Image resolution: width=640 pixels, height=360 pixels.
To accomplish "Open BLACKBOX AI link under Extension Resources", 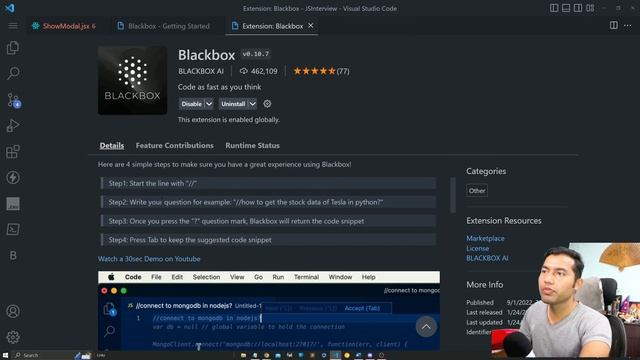I will pyautogui.click(x=487, y=258).
